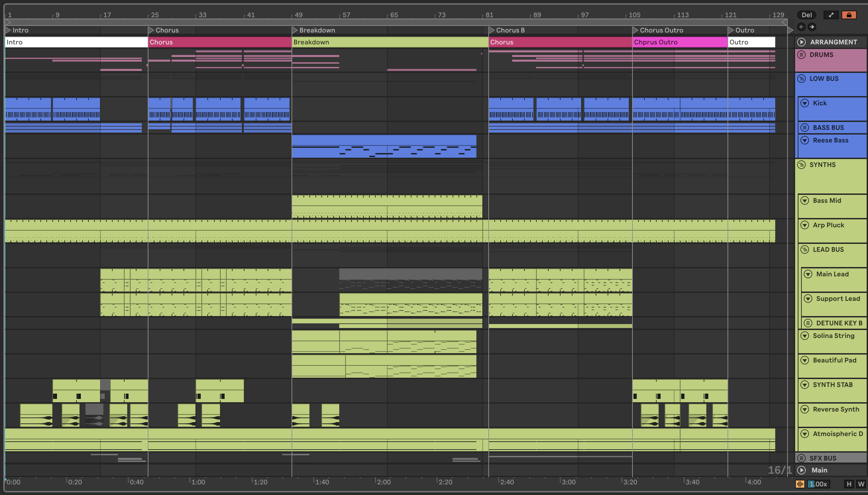Click the SFX BUS group icon
The image size is (868, 495).
click(x=801, y=458)
